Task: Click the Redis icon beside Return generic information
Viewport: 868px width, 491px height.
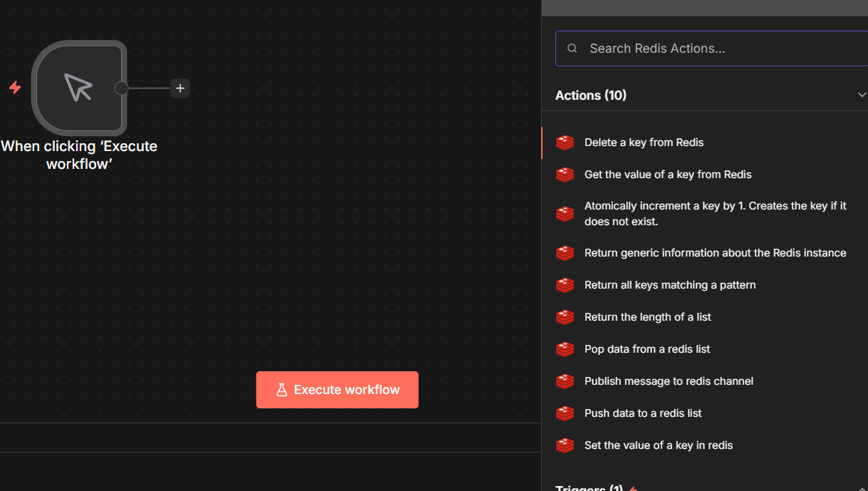Action: (565, 253)
